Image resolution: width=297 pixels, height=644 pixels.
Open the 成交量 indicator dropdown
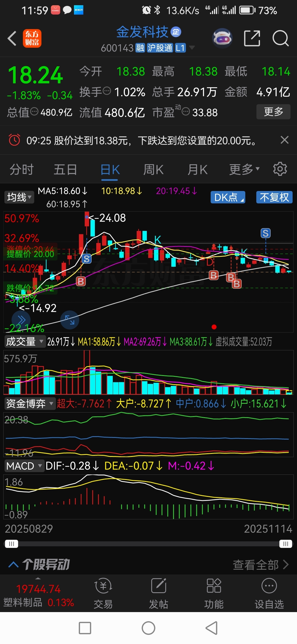click(x=24, y=342)
